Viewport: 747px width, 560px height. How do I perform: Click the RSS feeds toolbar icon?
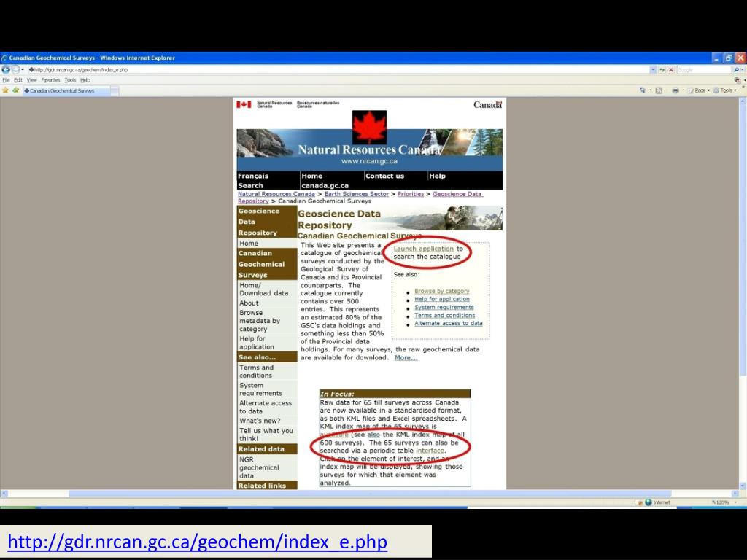[x=659, y=90]
